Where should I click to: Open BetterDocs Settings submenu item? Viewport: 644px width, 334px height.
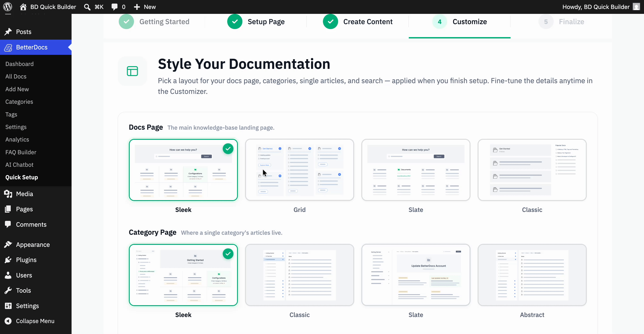tap(16, 127)
